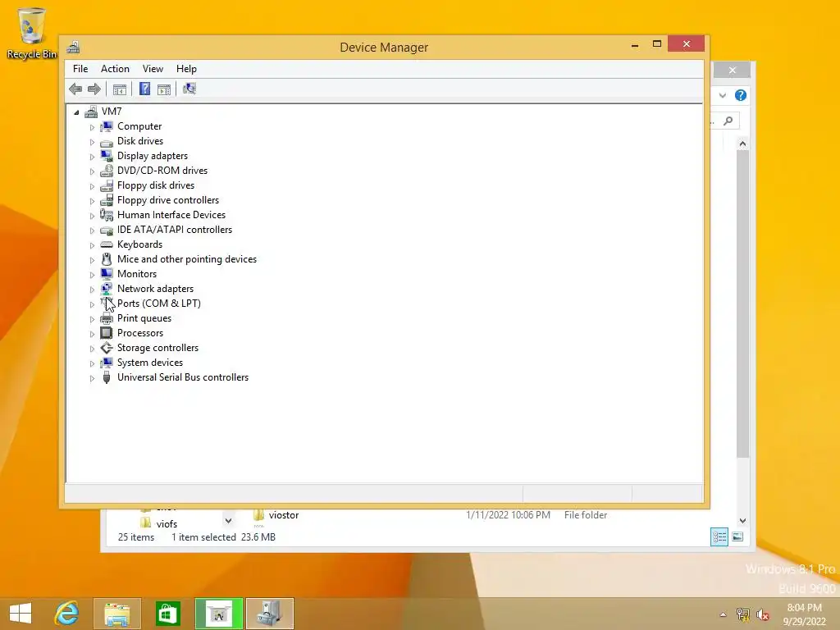Open File Explorer from taskbar
The width and height of the screenshot is (840, 630).
point(116,614)
